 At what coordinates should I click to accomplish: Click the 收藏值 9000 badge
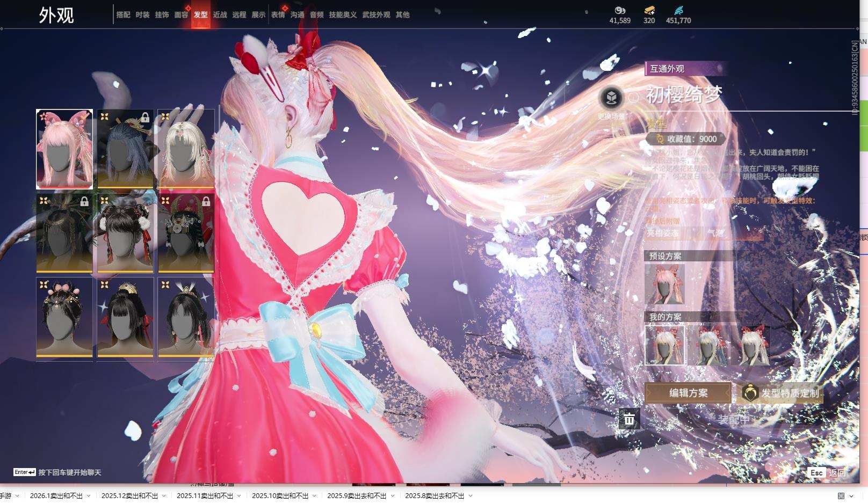tap(686, 139)
